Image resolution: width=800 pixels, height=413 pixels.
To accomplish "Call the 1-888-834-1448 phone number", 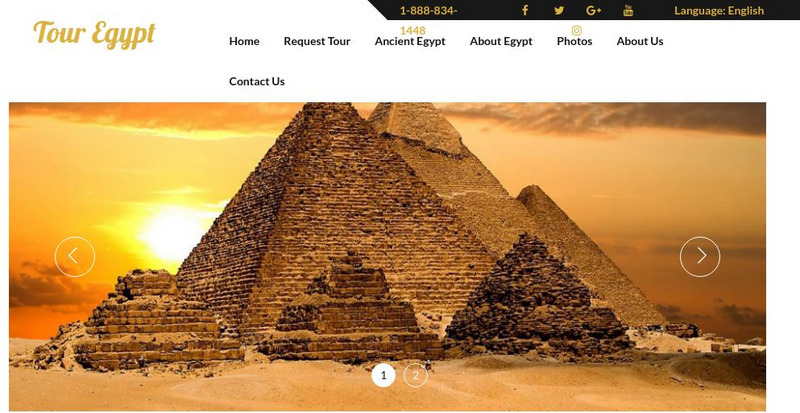I will pyautogui.click(x=428, y=20).
